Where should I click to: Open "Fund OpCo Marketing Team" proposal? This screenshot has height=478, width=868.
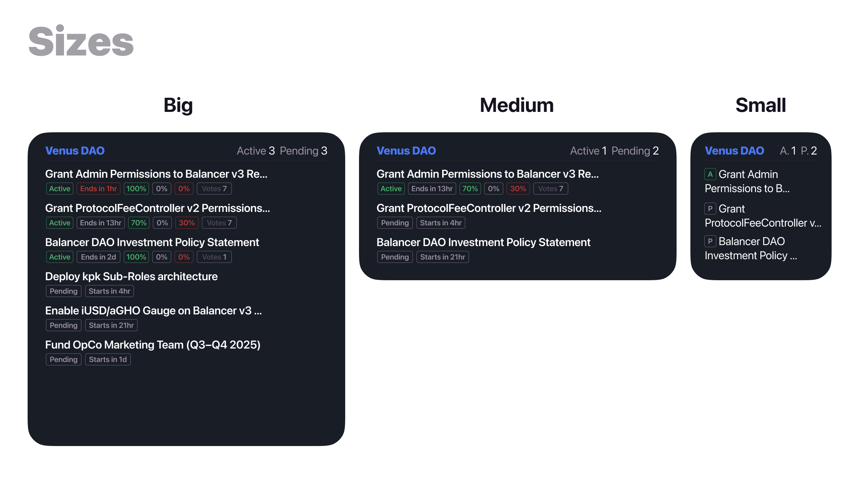(x=153, y=345)
